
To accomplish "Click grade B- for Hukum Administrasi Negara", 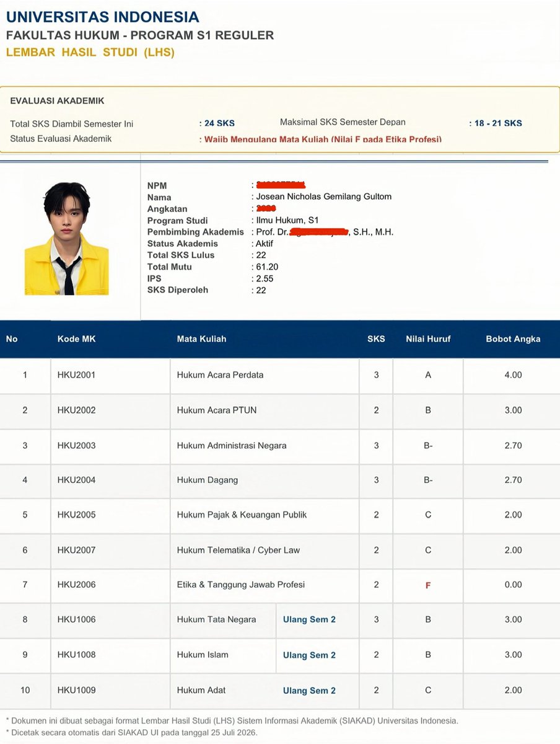I will coord(428,445).
